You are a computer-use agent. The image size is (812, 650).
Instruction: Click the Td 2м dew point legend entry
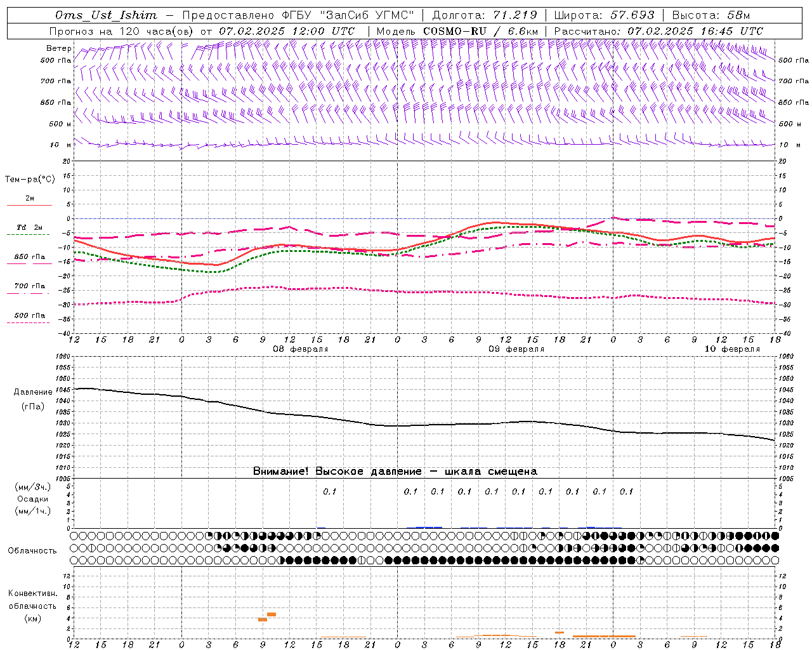pyautogui.click(x=30, y=227)
